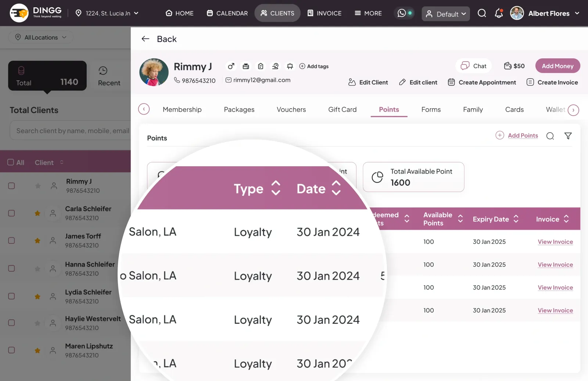Toggle favorite star for Maren Lipshutz
The image size is (588, 381).
tap(37, 351)
